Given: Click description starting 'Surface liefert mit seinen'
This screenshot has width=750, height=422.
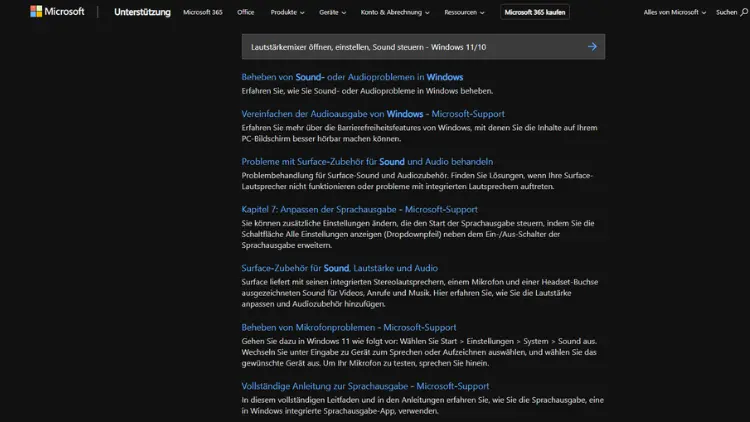Looking at the screenshot, I should tap(419, 293).
